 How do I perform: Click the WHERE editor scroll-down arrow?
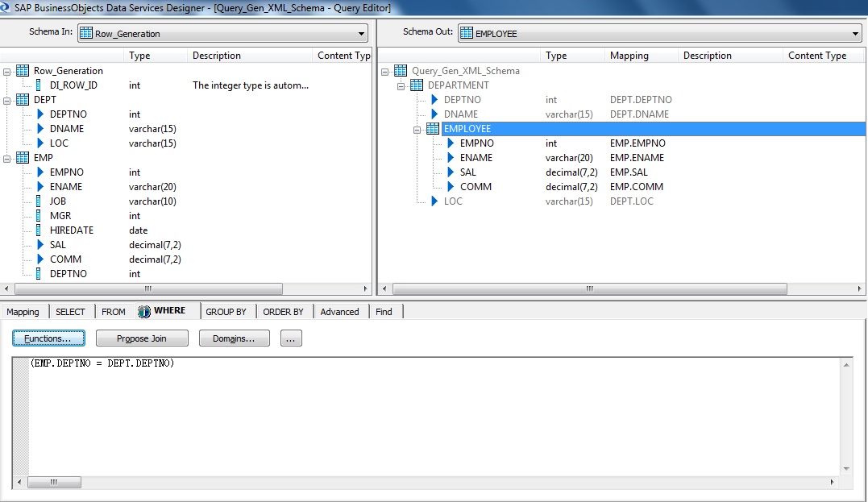(x=846, y=469)
